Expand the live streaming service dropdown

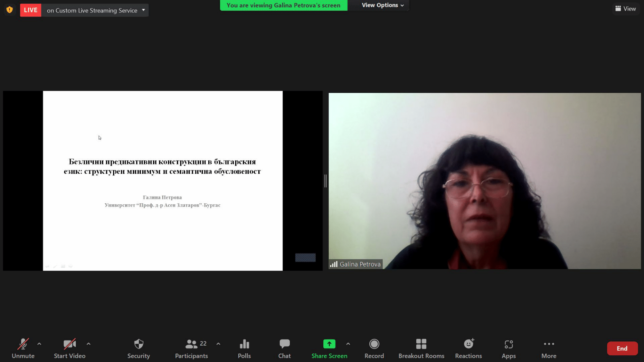(144, 10)
